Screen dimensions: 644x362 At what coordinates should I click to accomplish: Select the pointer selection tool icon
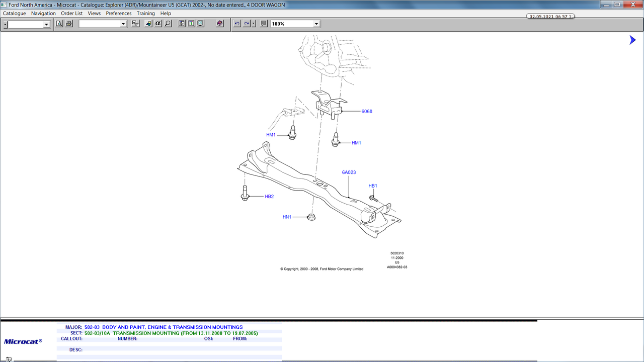[135, 24]
